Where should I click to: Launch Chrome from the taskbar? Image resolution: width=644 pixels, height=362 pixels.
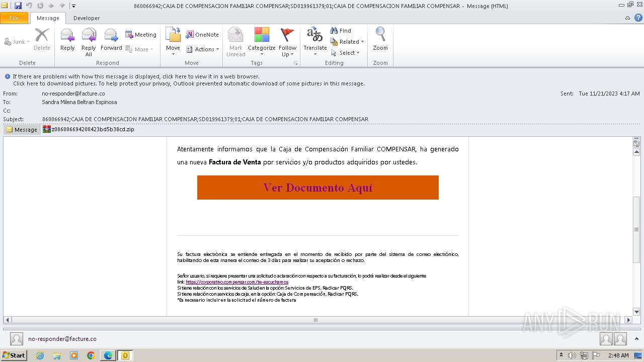point(91,355)
